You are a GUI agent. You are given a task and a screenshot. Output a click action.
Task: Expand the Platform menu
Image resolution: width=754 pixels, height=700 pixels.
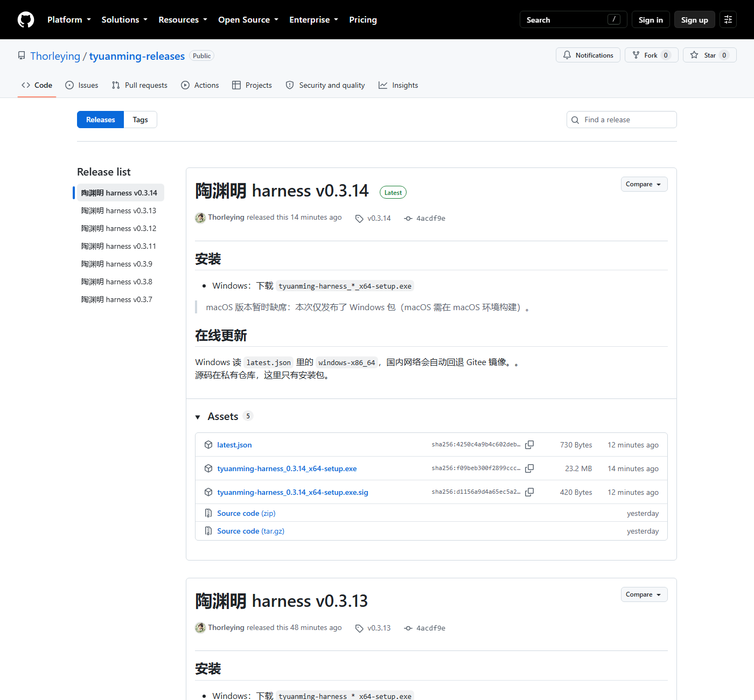pyautogui.click(x=69, y=20)
